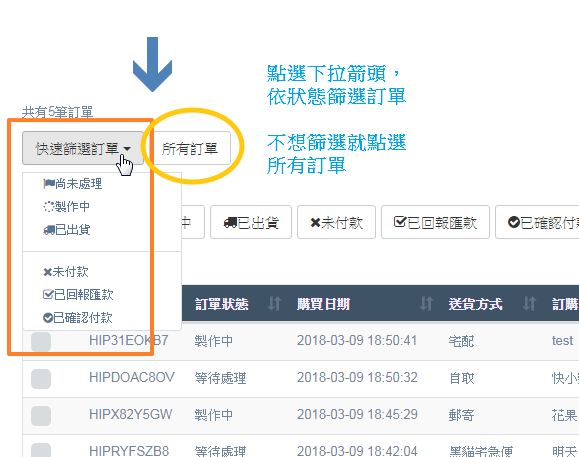Filter by 已確認付款 button
579x457 pixels.
tap(538, 222)
